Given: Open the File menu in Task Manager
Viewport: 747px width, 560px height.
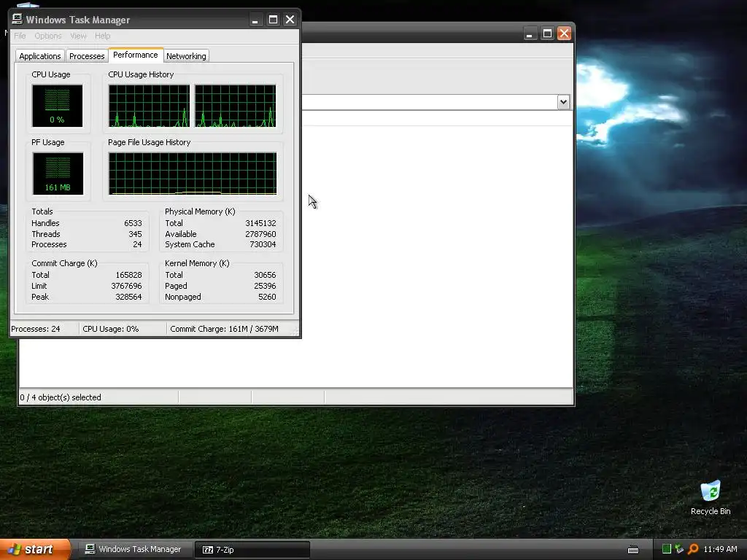Looking at the screenshot, I should (x=20, y=36).
